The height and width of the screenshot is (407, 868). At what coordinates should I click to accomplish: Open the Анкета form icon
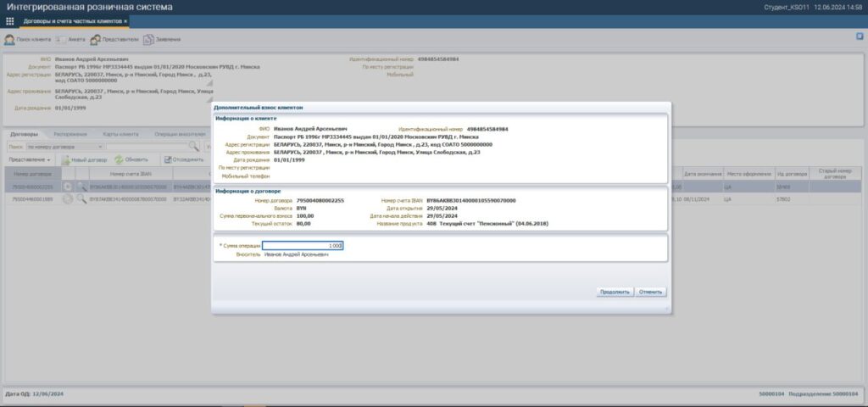tap(62, 39)
